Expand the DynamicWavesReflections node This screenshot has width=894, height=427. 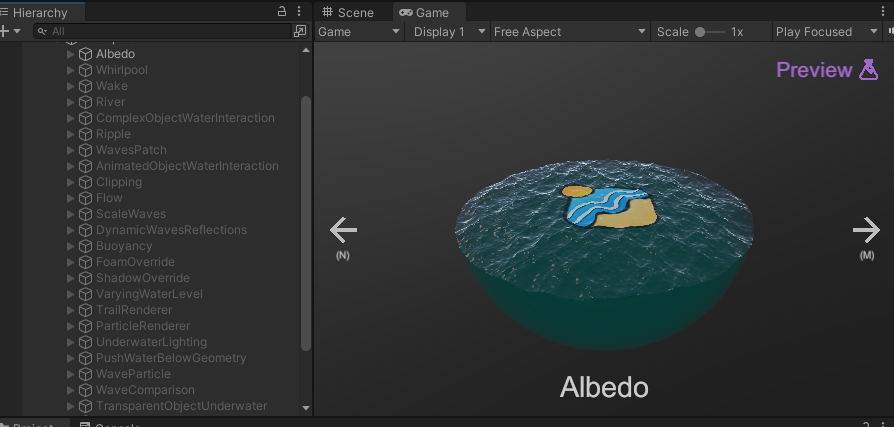(x=71, y=230)
